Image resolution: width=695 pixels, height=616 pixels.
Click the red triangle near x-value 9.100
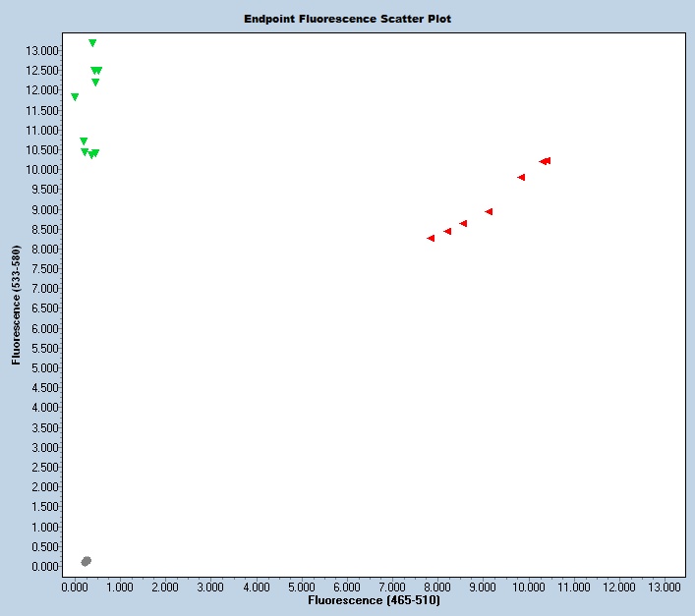coord(489,211)
